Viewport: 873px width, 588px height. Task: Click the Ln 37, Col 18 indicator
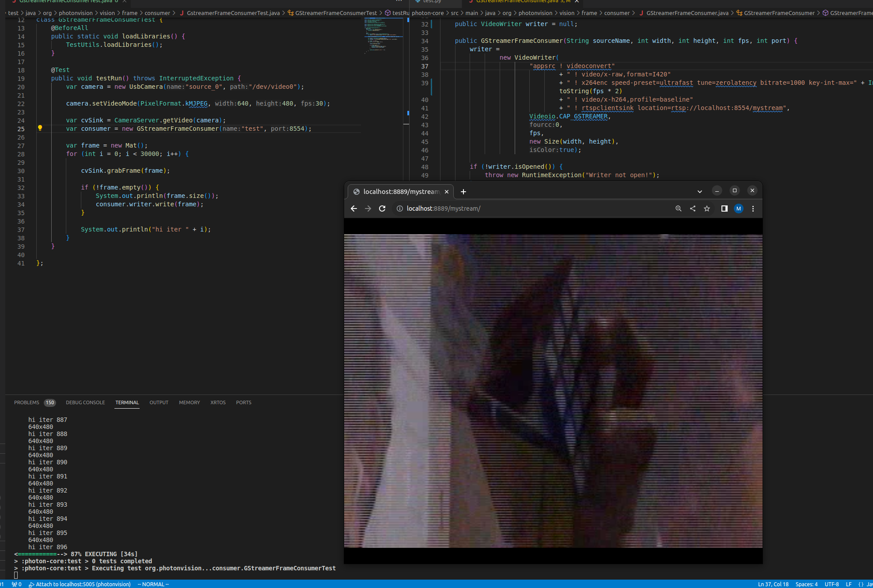click(773, 584)
